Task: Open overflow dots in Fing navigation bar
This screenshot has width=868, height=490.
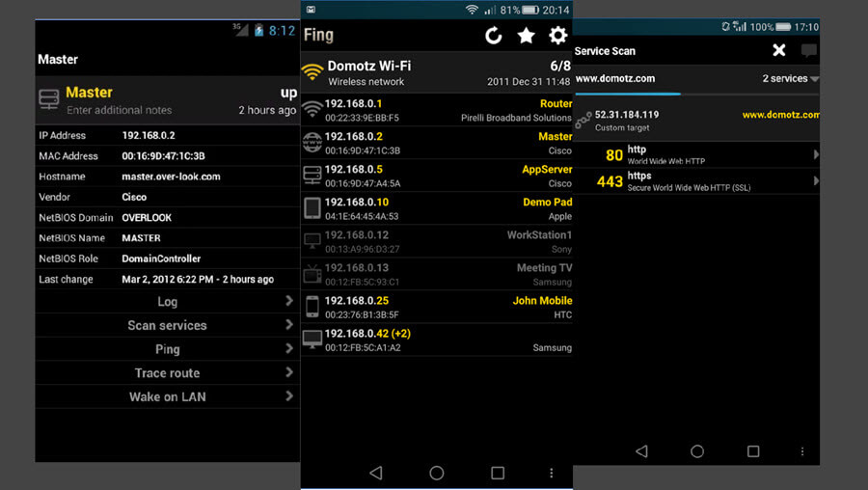Action: tap(552, 473)
